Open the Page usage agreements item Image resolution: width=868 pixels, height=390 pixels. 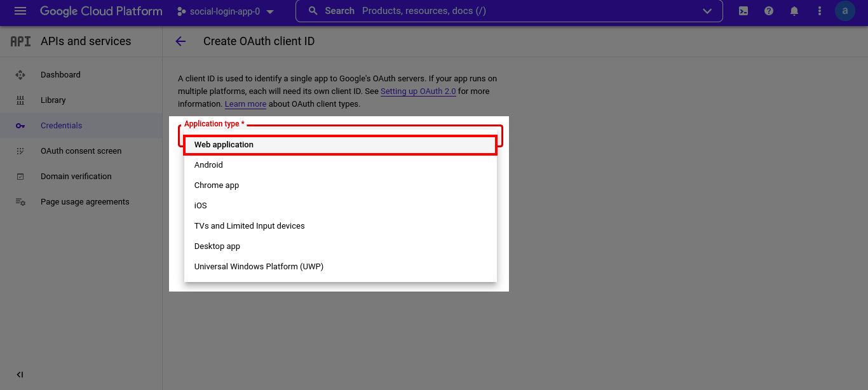click(x=81, y=202)
